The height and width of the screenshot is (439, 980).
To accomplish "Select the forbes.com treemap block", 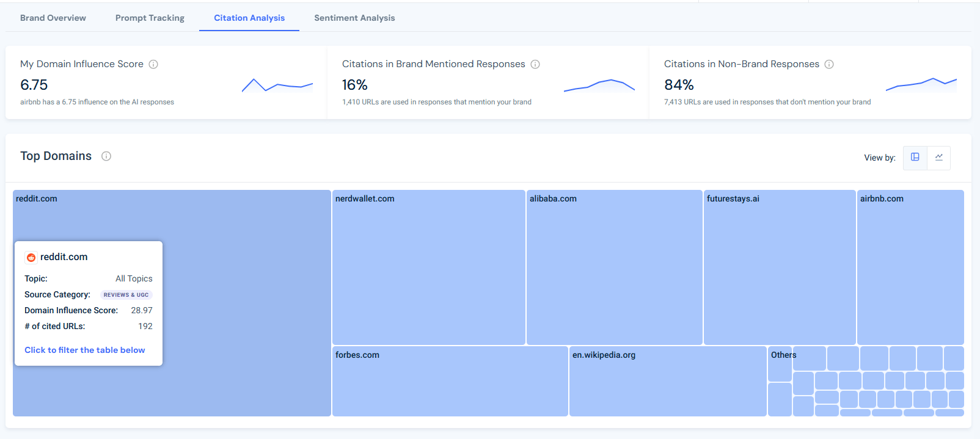I will pyautogui.click(x=450, y=382).
